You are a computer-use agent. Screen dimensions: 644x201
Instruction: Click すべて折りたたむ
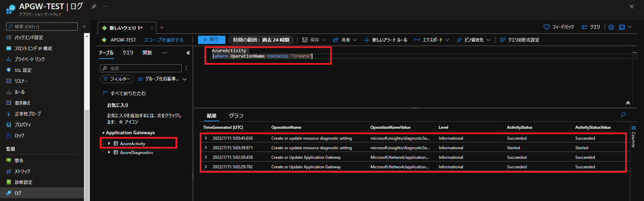pos(124,93)
